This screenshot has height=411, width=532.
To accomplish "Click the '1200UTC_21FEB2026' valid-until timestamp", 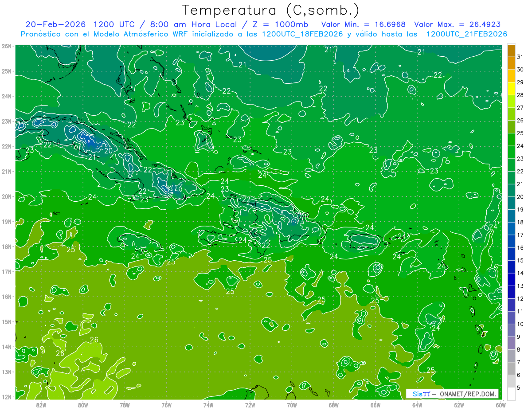I will pyautogui.click(x=466, y=34).
